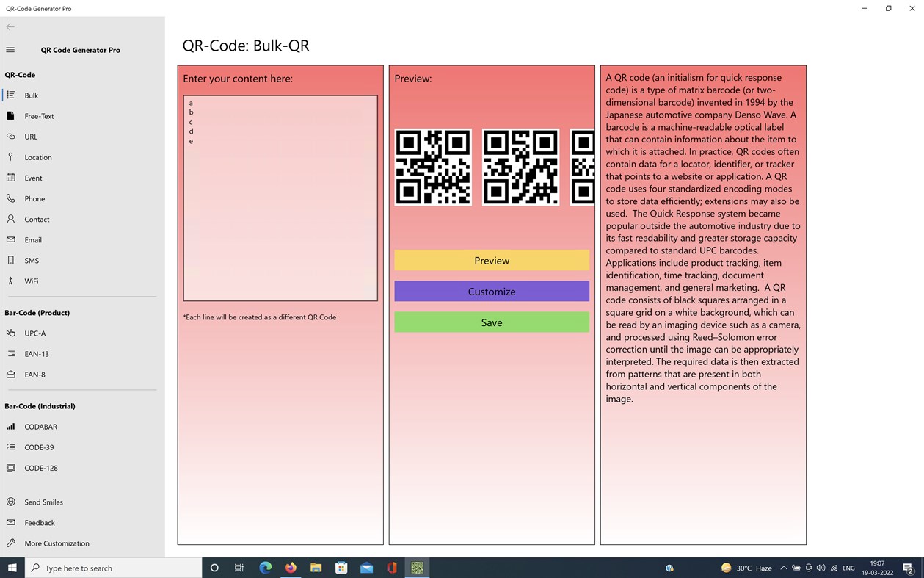Select the Bulk QR code option
The image size is (924, 578).
[32, 95]
